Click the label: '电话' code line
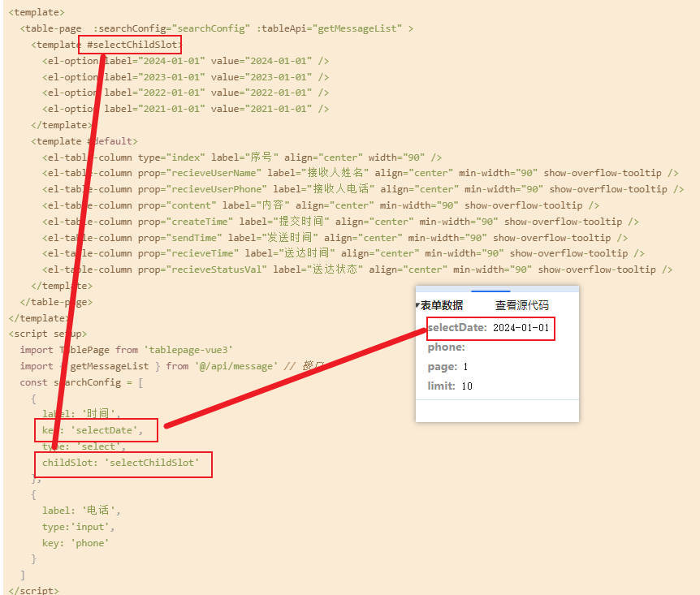Screen dimensions: 700x595 click(x=81, y=511)
